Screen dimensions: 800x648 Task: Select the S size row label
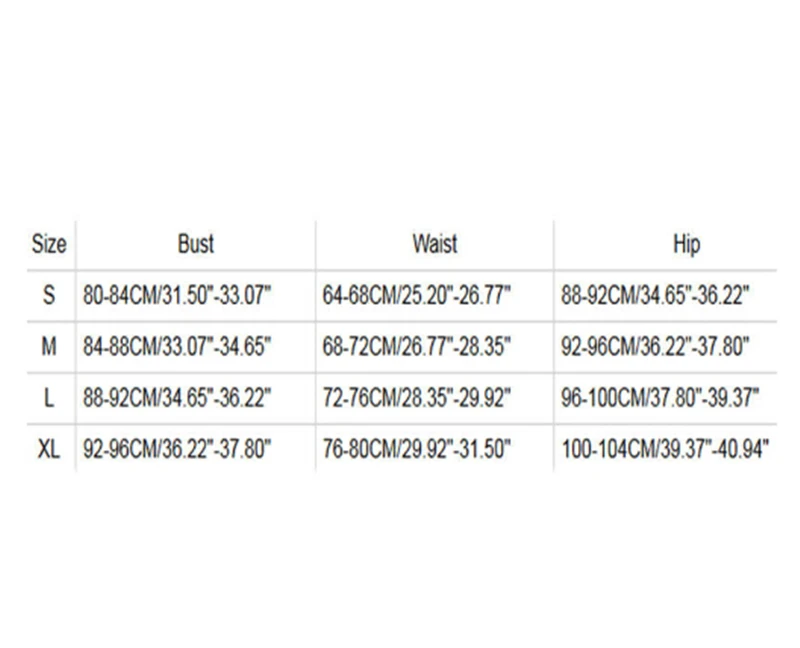point(49,295)
